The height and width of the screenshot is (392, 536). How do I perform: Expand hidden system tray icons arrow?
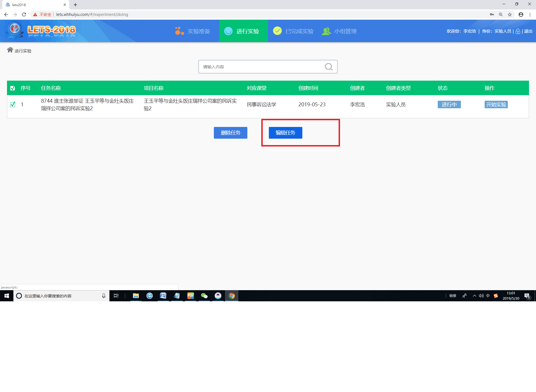click(474, 296)
